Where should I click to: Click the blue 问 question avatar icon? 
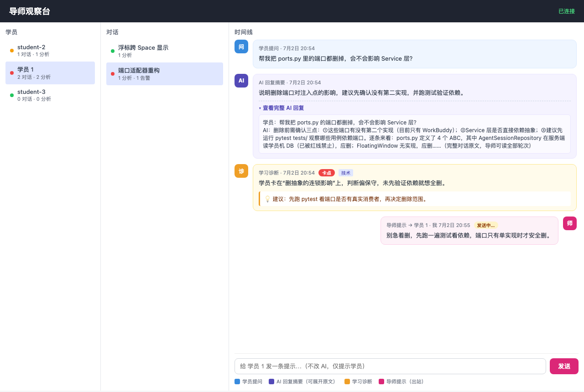click(x=241, y=46)
